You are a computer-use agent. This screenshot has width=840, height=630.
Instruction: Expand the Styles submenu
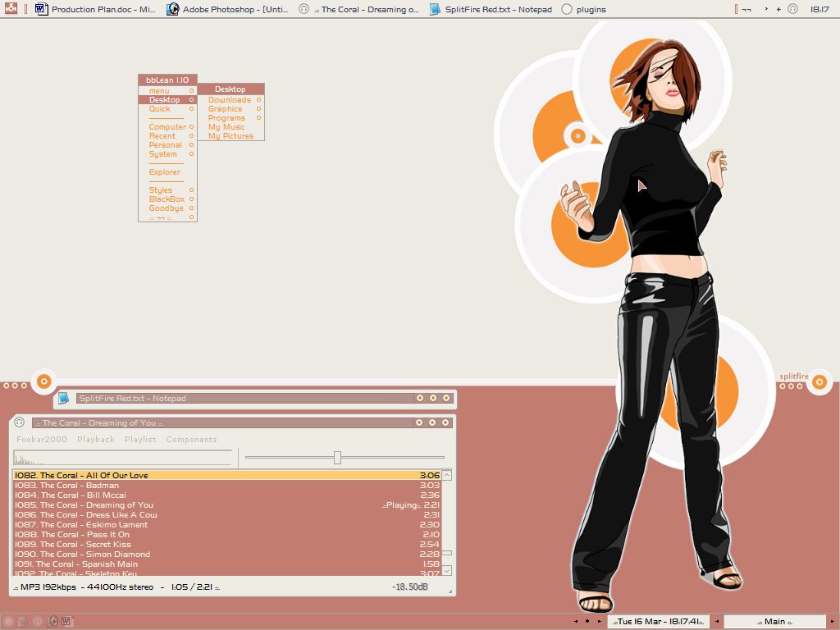pos(167,190)
